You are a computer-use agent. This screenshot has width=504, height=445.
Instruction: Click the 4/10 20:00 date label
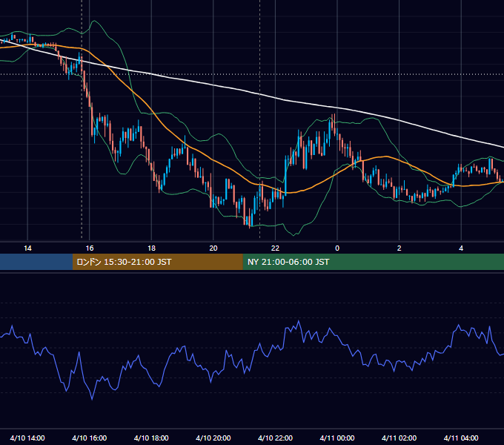(213, 438)
